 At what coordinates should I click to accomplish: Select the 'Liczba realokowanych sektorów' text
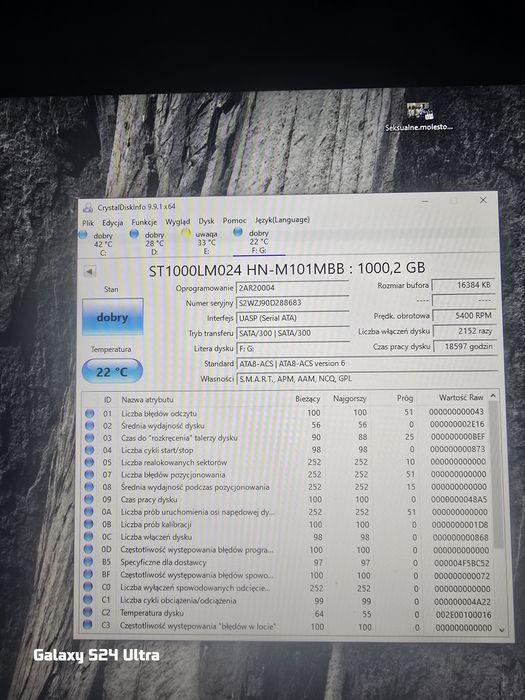[x=174, y=462]
